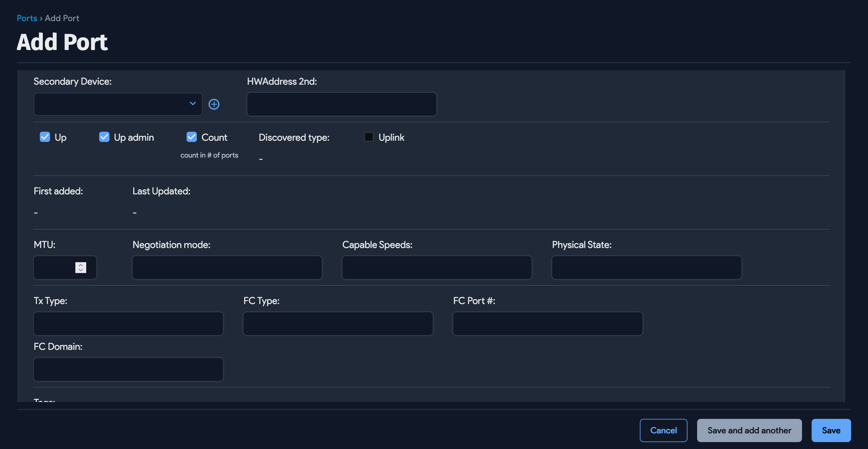Focus the MTU number field
The height and width of the screenshot is (449, 868).
54,268
